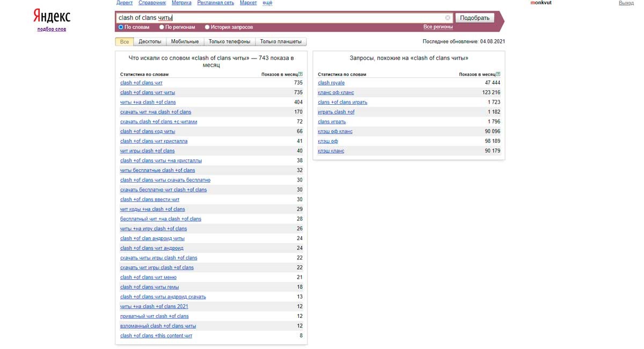This screenshot has height=349, width=644.
Task: Open 'скачать бесплатно чит clash +of clans'
Action: coord(164,190)
